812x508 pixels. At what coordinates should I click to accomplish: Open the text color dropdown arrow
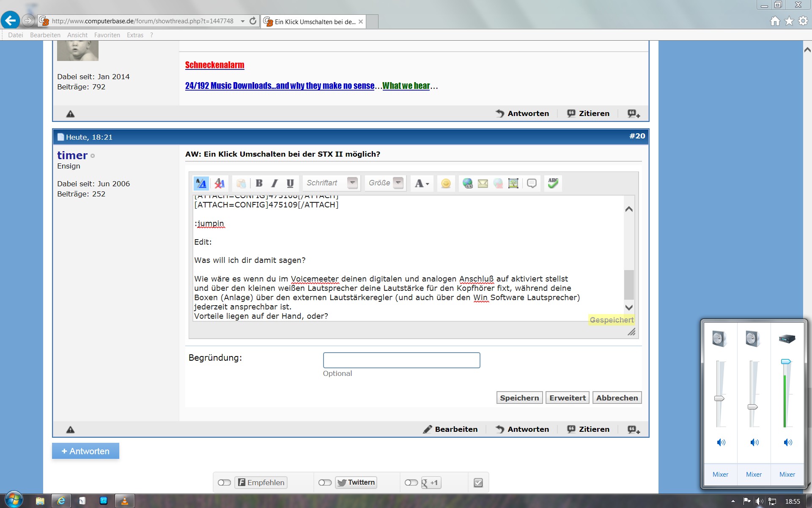click(428, 184)
